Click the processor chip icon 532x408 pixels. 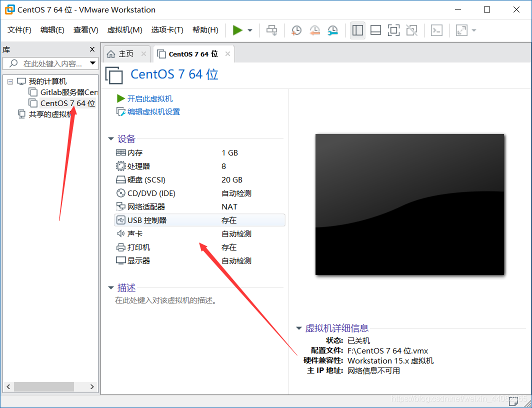[121, 166]
